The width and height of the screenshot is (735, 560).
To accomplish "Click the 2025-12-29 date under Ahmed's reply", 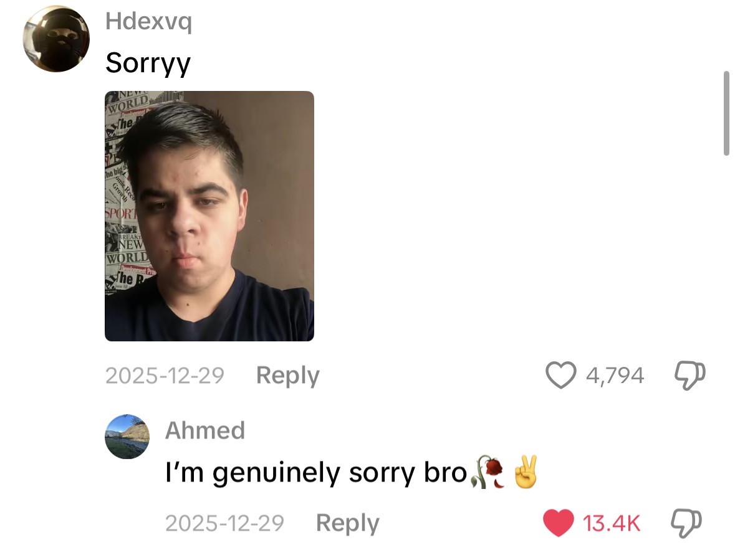I will [224, 523].
